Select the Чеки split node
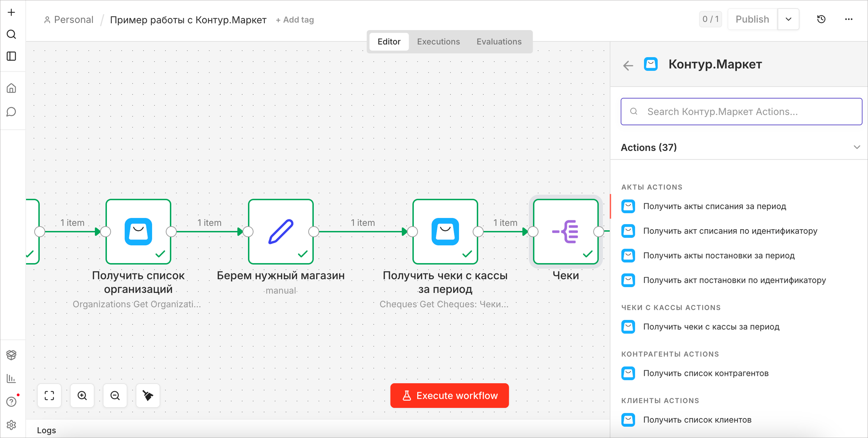The image size is (868, 438). pyautogui.click(x=566, y=232)
